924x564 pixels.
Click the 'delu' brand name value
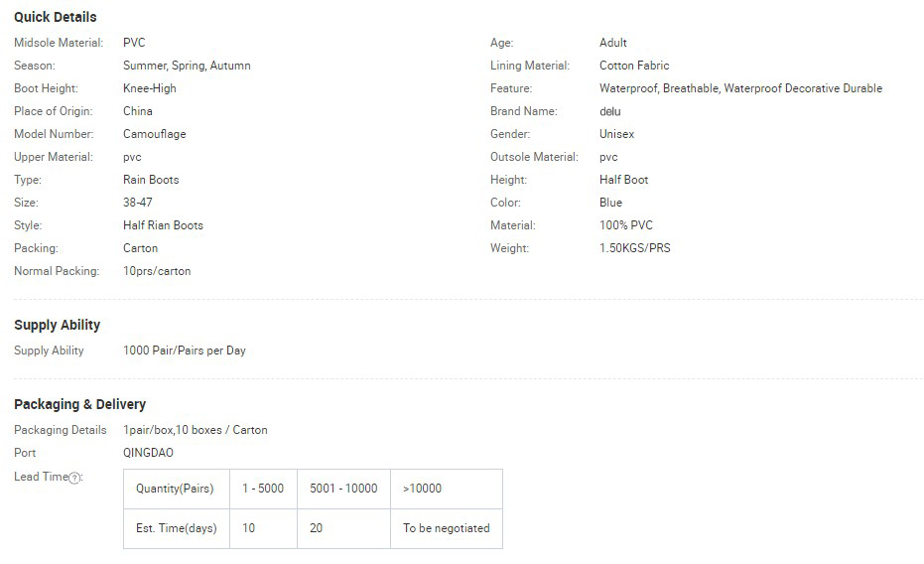point(609,111)
